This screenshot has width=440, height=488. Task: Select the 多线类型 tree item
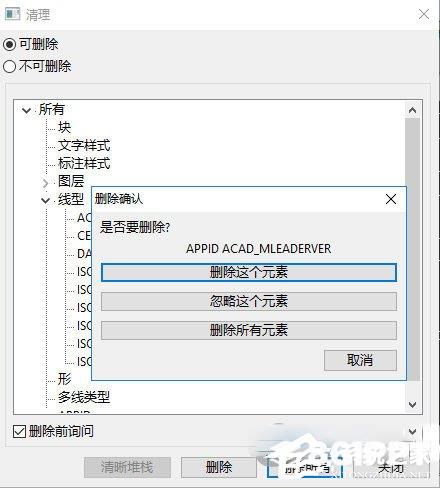tap(84, 397)
